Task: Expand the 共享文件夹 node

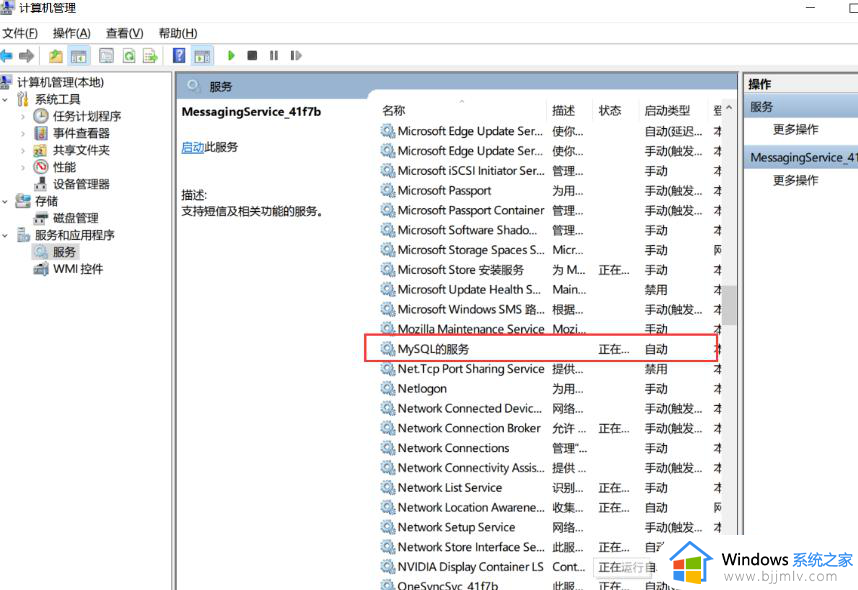Action: coord(23,151)
